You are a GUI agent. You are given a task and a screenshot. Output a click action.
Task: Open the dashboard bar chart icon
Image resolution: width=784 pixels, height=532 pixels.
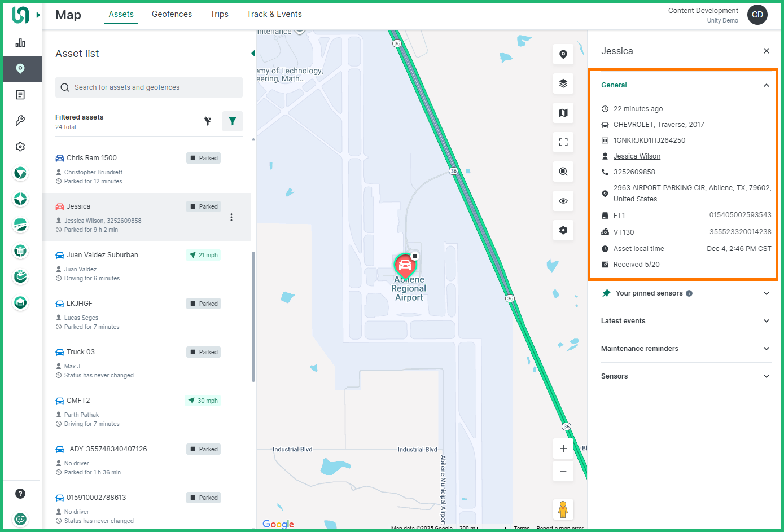[20, 43]
